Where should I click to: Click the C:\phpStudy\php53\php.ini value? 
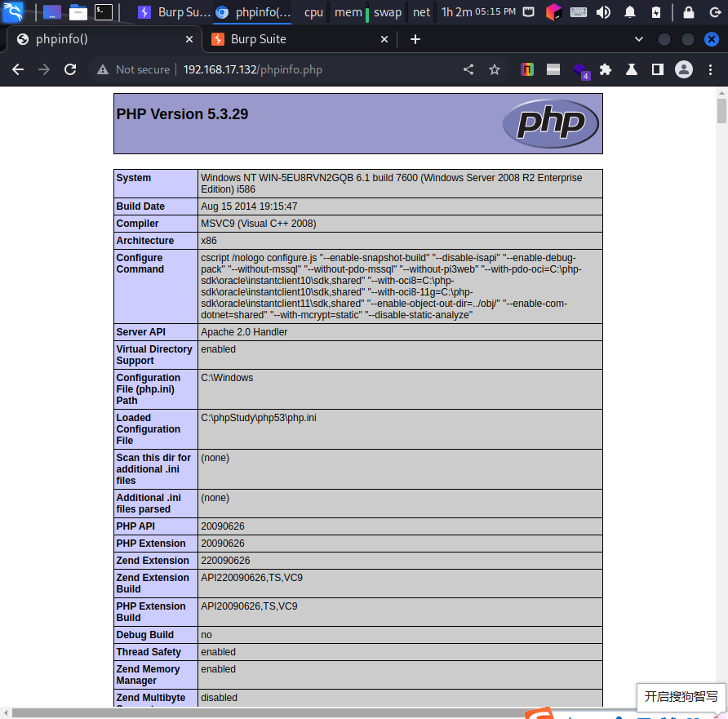coord(259,418)
